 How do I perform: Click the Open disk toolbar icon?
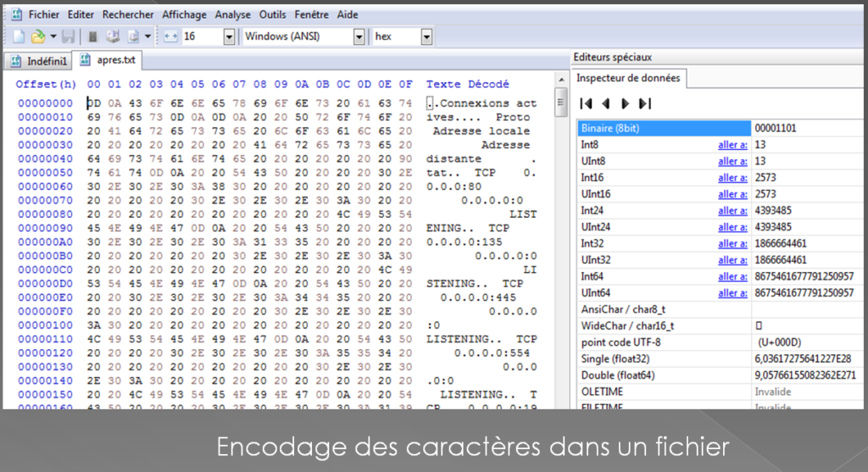pos(113,36)
